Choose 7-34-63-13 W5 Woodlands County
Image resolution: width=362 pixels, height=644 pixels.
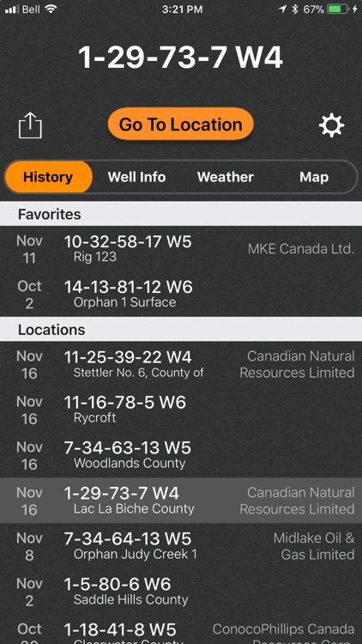[x=181, y=454]
